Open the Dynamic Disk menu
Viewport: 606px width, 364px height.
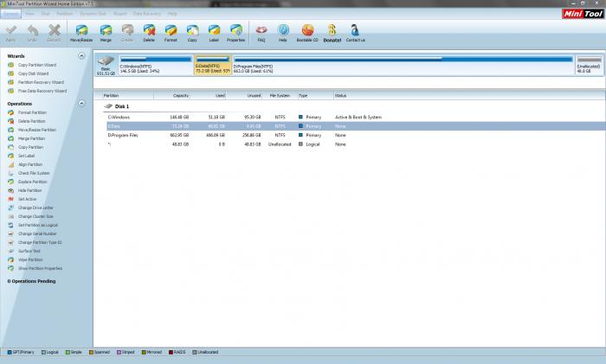point(93,14)
